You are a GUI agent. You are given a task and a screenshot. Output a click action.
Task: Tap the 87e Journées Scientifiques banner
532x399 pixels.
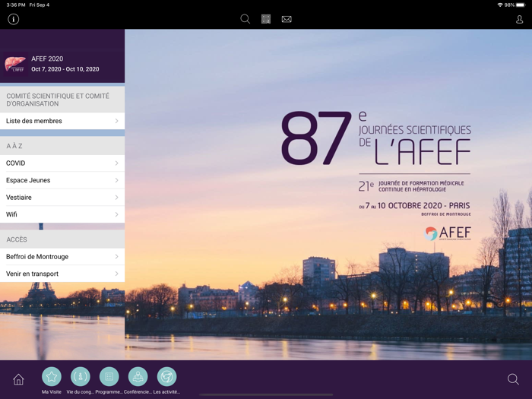pos(376,138)
